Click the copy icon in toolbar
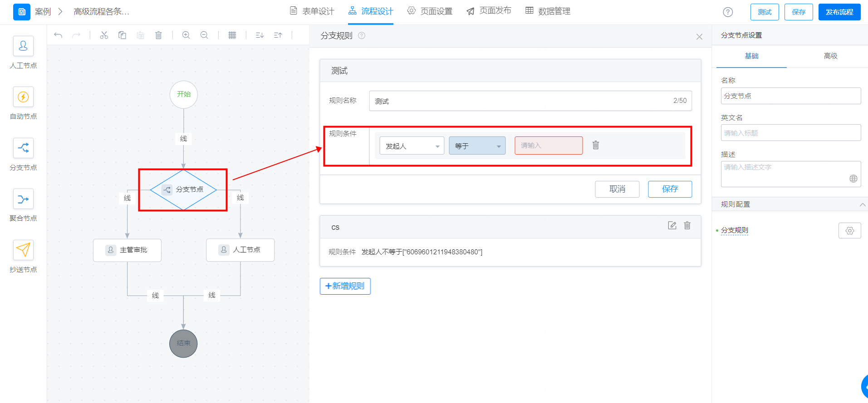The image size is (868, 403). (x=122, y=35)
